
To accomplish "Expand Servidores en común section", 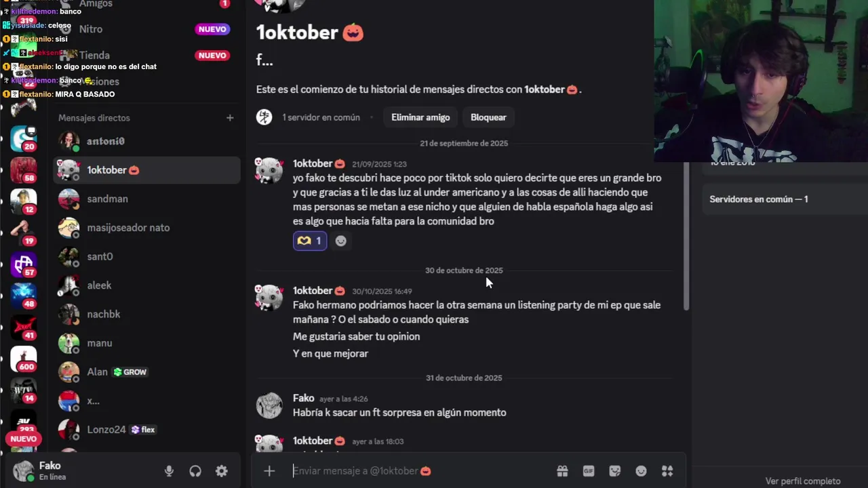I will coord(759,199).
